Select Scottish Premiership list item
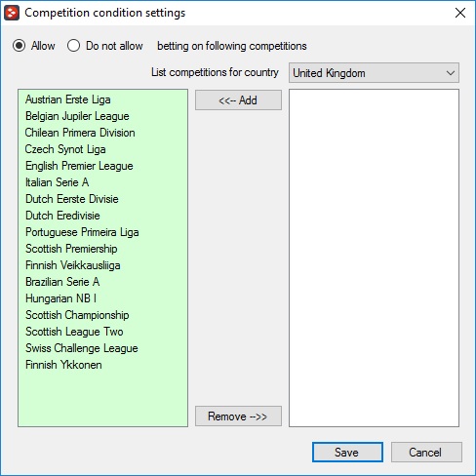This screenshot has width=476, height=476. click(x=71, y=249)
